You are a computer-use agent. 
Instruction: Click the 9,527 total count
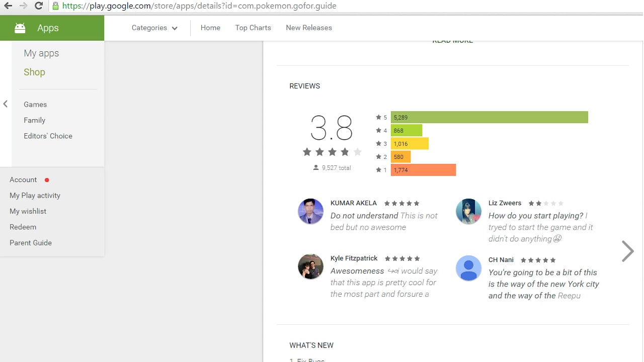pos(337,168)
